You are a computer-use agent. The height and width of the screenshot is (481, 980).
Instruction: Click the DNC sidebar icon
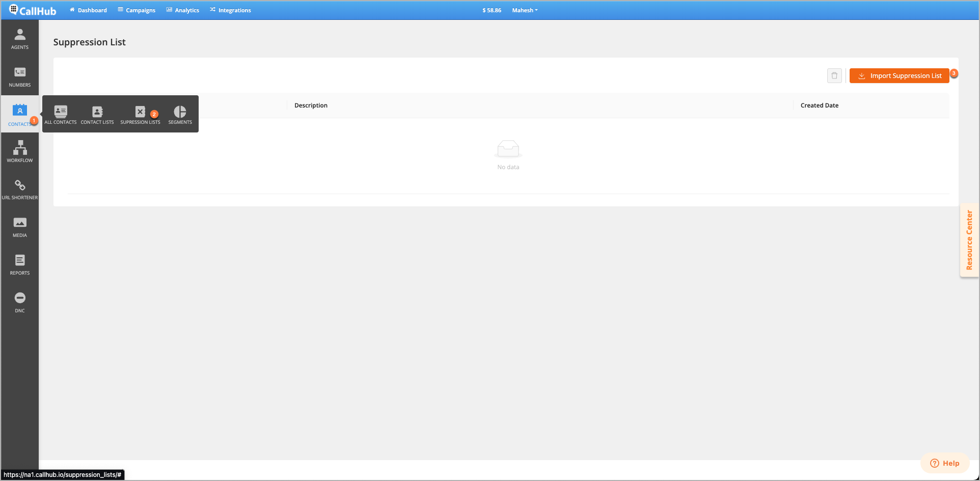click(19, 301)
